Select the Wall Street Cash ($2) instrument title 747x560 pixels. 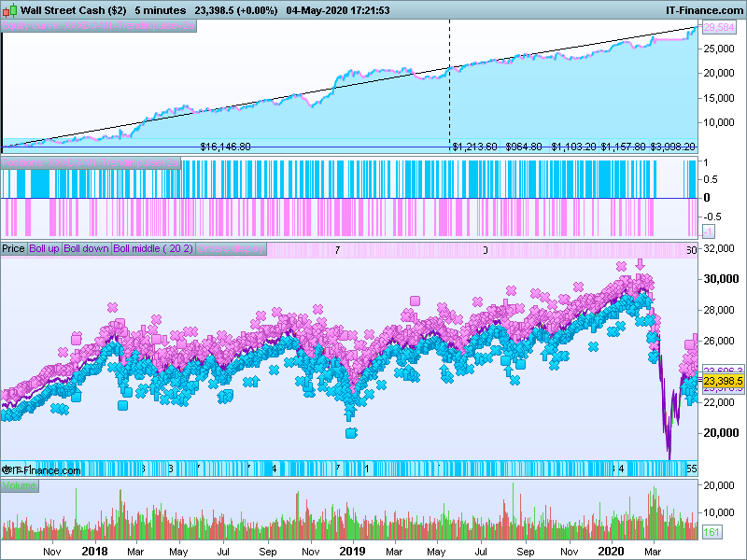tap(74, 10)
